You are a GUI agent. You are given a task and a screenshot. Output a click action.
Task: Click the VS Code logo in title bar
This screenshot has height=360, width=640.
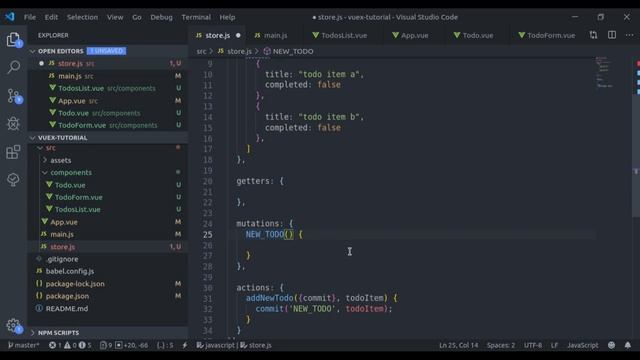coord(10,17)
